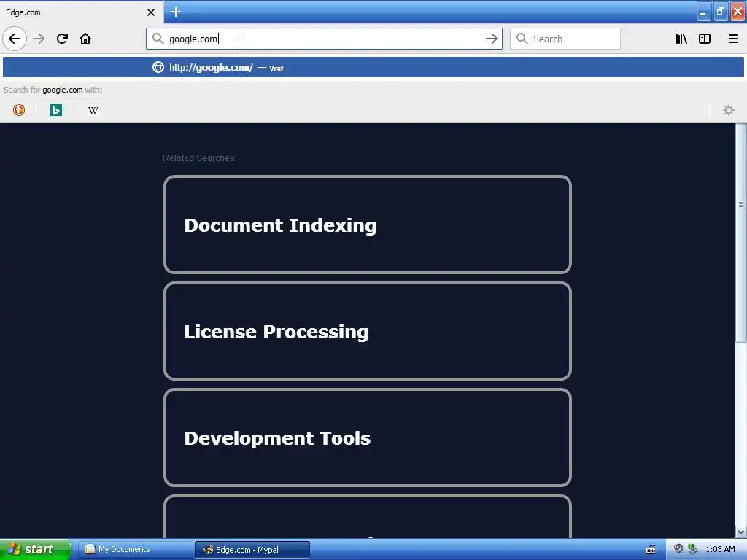Click the on-screen keyboard tray icon
The height and width of the screenshot is (560, 747).
[x=650, y=550]
